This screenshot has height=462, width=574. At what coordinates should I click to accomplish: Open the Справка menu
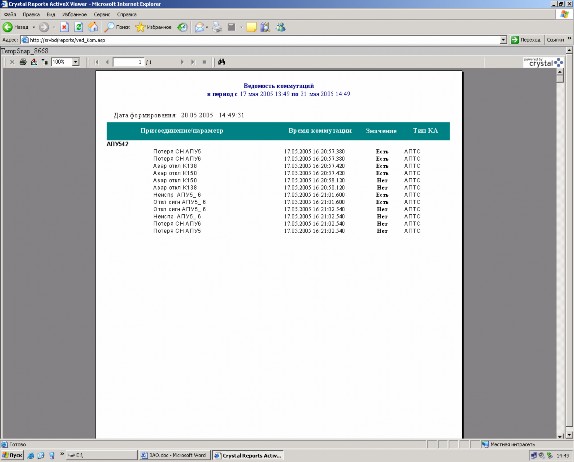pos(127,14)
